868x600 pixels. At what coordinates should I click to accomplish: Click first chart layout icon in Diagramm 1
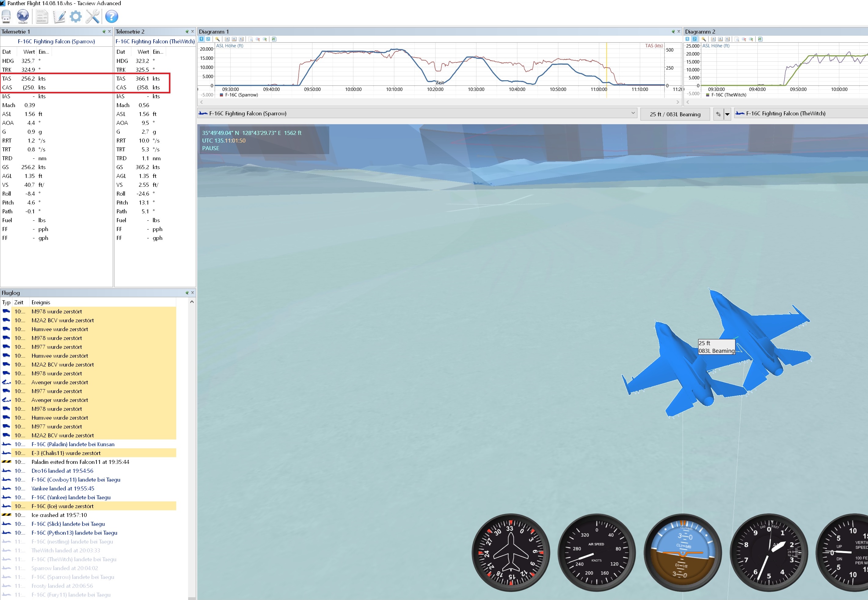(227, 39)
